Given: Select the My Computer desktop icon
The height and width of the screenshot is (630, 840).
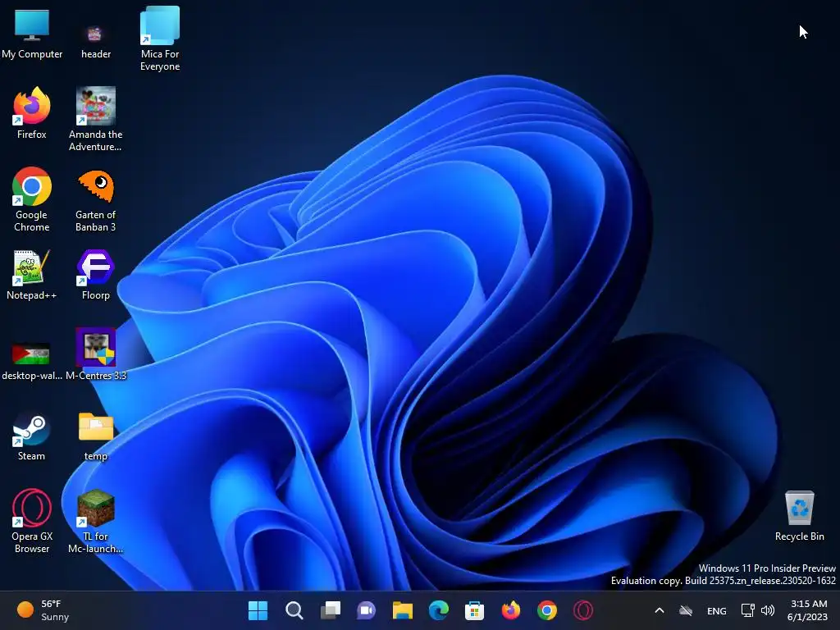Looking at the screenshot, I should point(32,34).
